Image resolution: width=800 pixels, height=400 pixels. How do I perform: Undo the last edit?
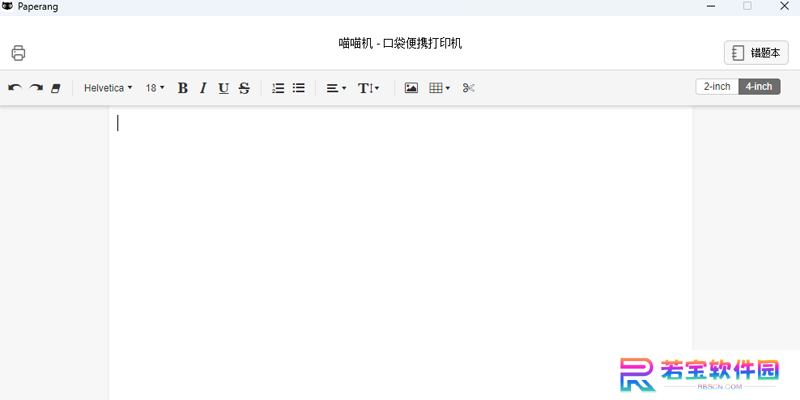tap(15, 88)
